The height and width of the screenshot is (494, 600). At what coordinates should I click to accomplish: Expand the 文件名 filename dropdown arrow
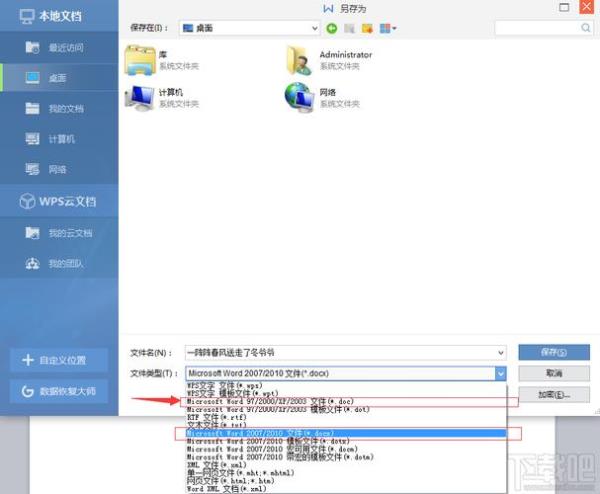tap(500, 353)
